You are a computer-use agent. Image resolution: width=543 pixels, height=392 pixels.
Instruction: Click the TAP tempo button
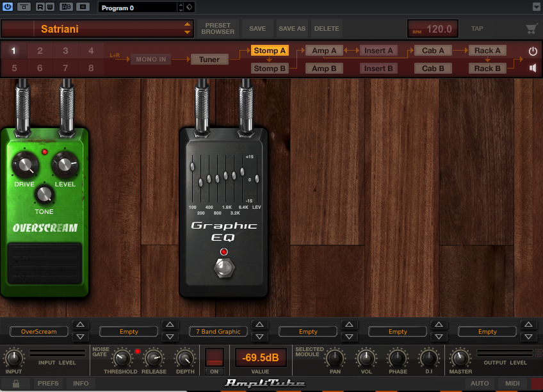click(x=477, y=29)
